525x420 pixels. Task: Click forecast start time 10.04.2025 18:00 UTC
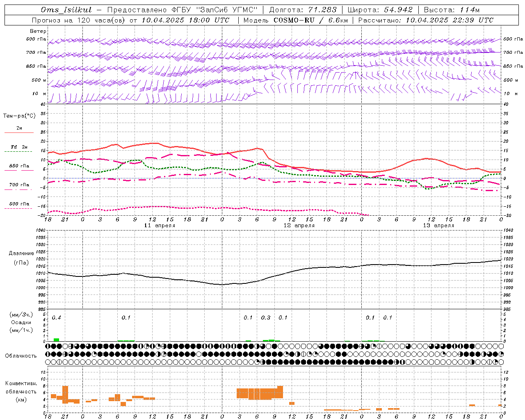tap(185, 20)
